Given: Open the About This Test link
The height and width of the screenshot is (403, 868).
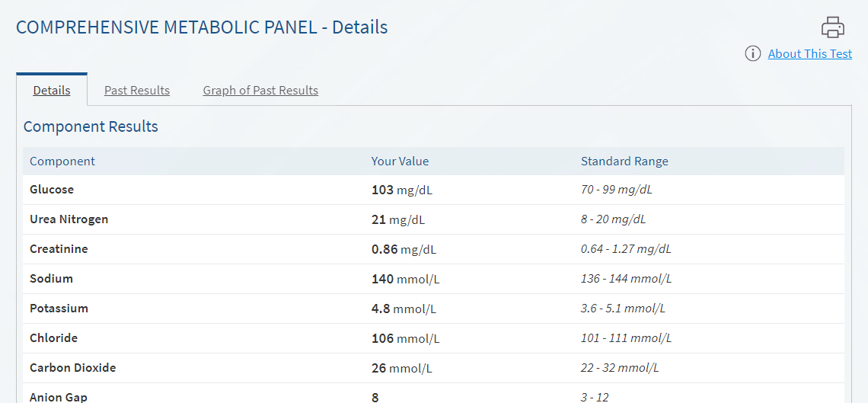Looking at the screenshot, I should 810,53.
